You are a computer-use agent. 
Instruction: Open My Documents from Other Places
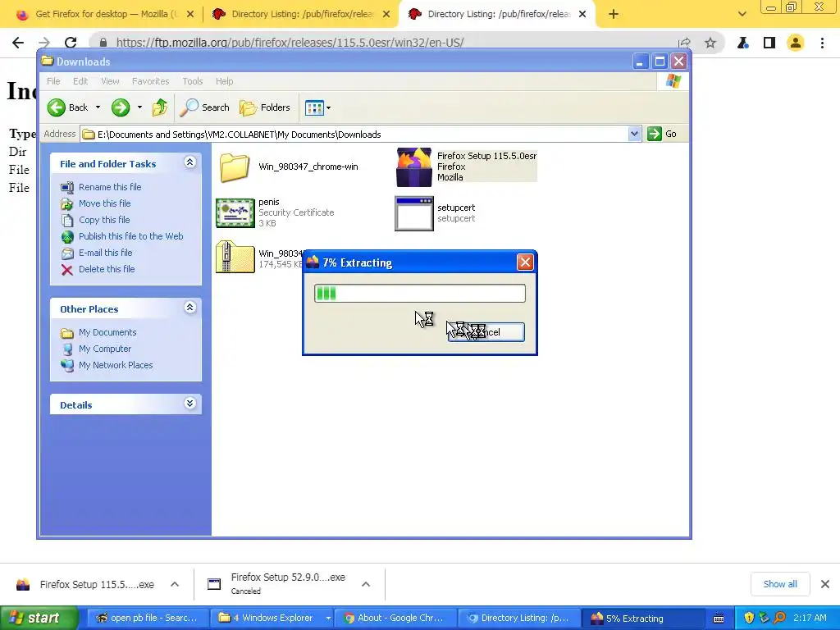[107, 332]
